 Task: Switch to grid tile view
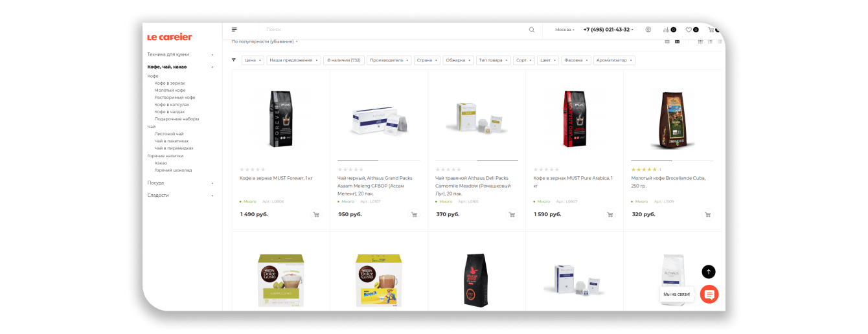[700, 41]
